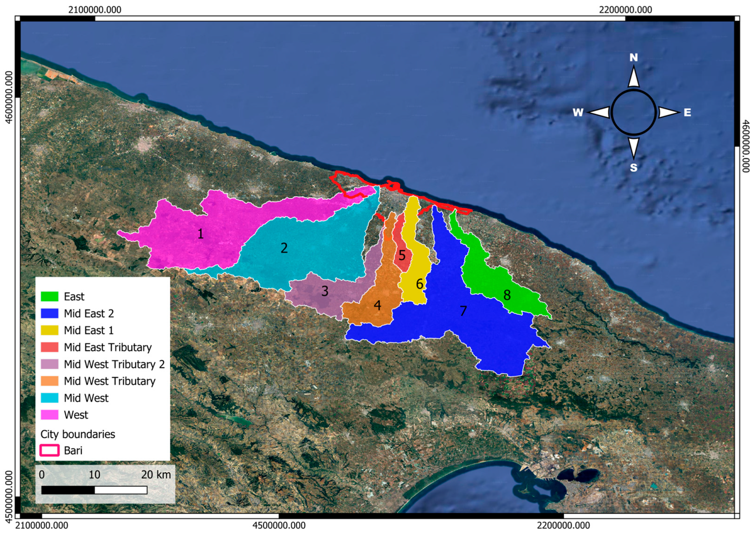
Task: Click the orange Mid West Tributary legend swatch
Action: point(50,381)
